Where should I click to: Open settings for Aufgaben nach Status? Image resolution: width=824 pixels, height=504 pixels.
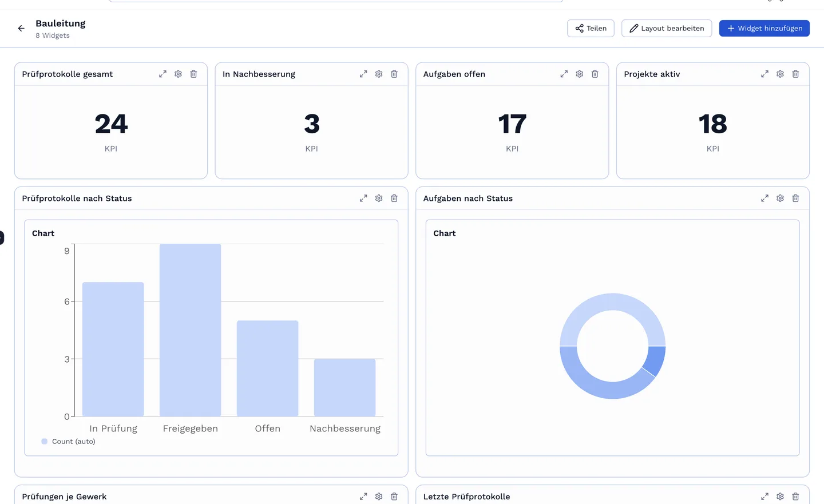(780, 198)
